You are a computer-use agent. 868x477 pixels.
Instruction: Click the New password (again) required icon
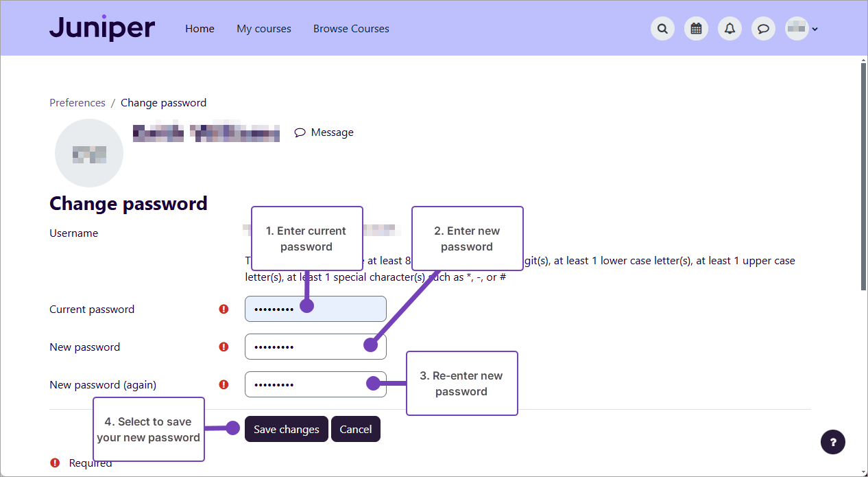[x=224, y=385]
